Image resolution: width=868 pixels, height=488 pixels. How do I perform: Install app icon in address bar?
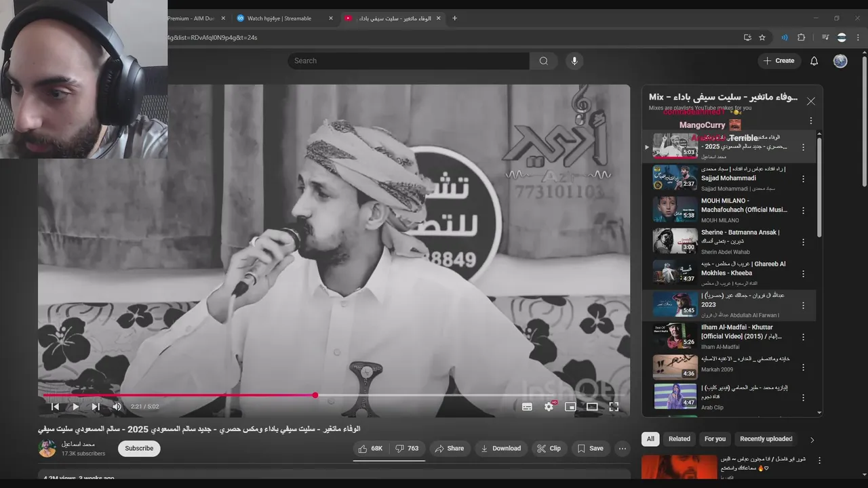click(x=747, y=37)
